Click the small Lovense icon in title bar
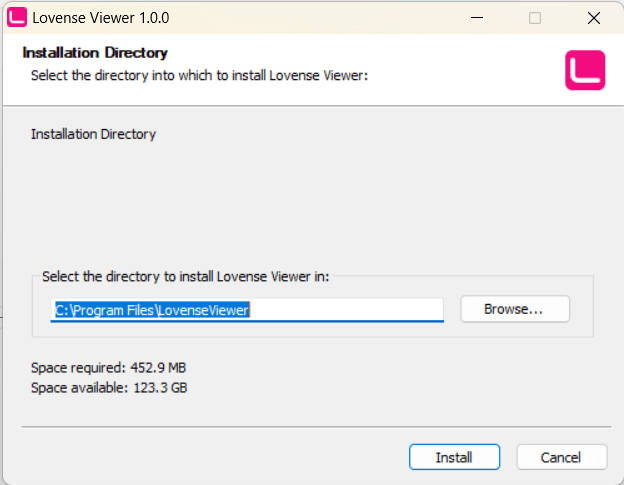 [x=17, y=18]
